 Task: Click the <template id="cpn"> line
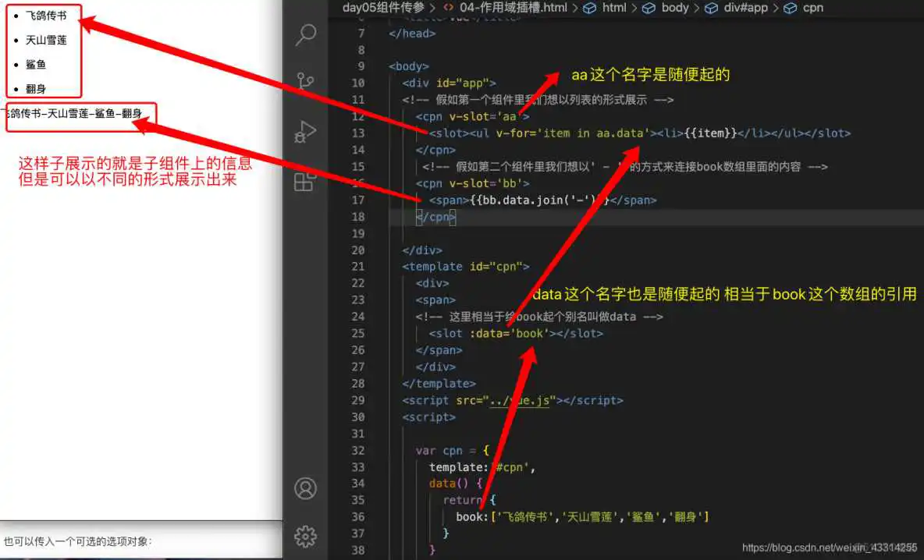click(x=466, y=267)
